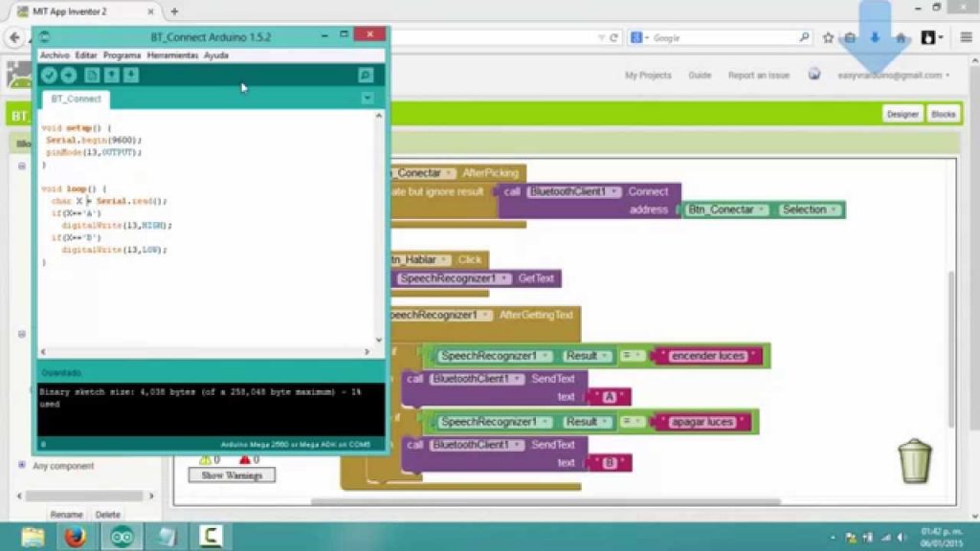Image resolution: width=980 pixels, height=551 pixels.
Task: Click the red error triangle indicator
Action: 244,460
